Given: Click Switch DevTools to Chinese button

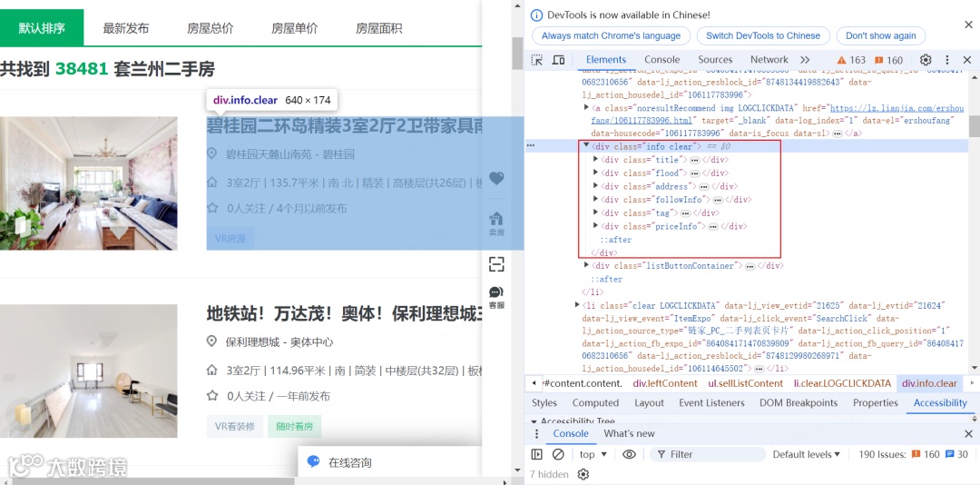Looking at the screenshot, I should click(762, 35).
